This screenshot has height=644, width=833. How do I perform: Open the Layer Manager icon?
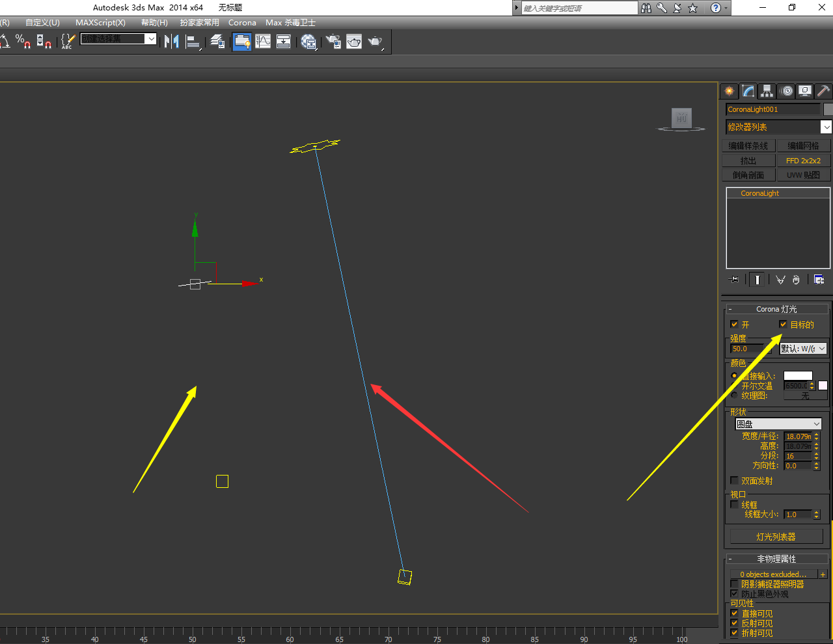coord(218,42)
